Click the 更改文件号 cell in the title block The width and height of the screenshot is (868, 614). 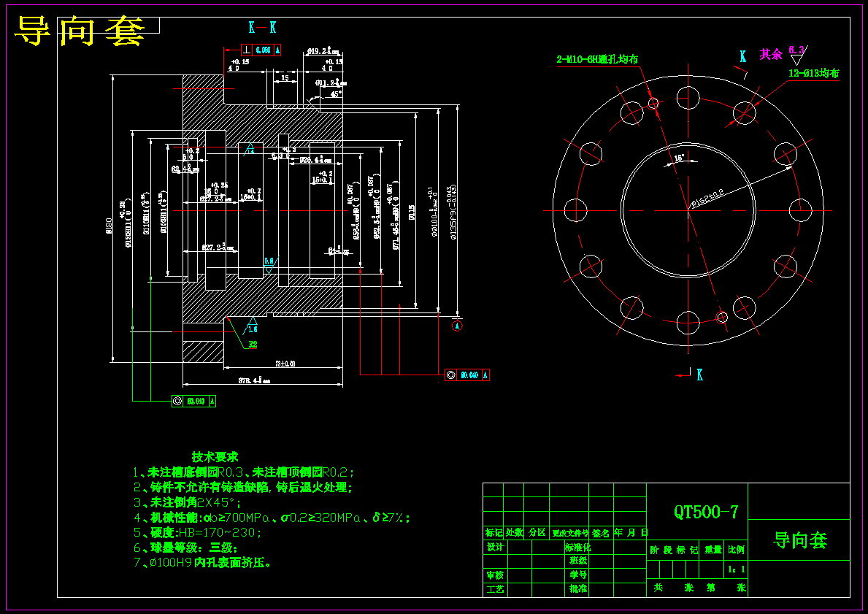569,533
